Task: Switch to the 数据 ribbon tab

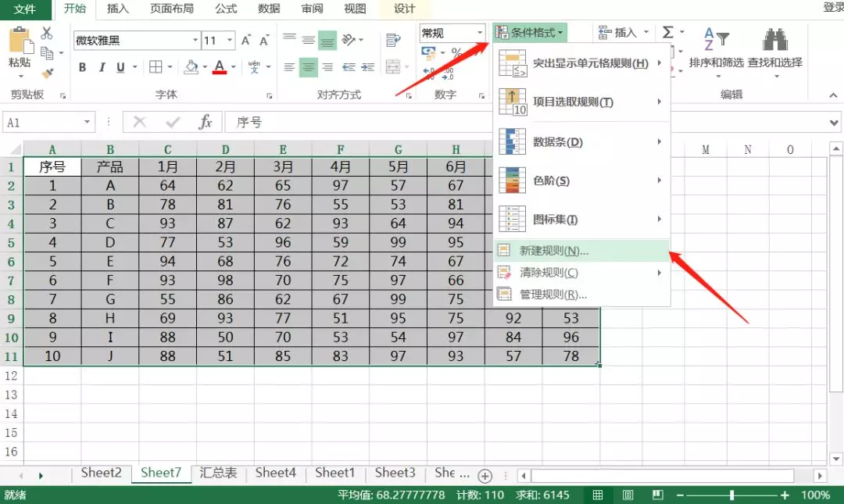Action: point(269,9)
